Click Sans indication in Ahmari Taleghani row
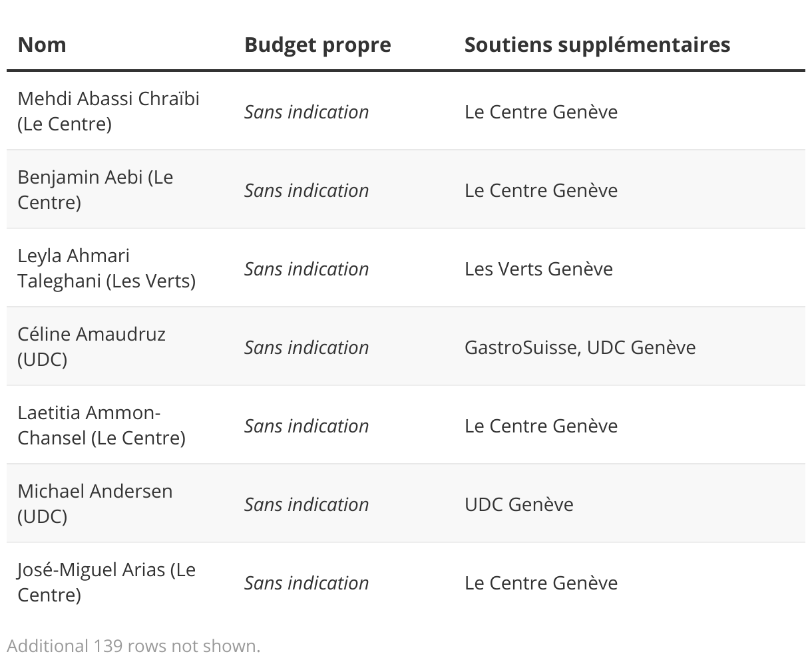The image size is (812, 664). pyautogui.click(x=306, y=269)
